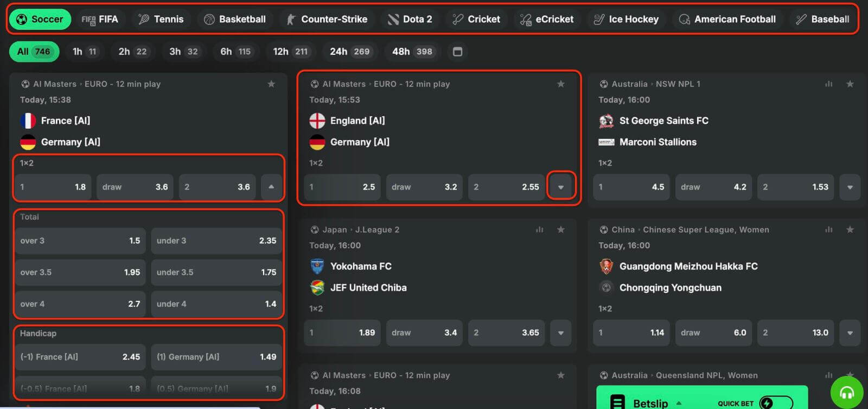The image size is (868, 409).
Task: Favorite the France vs Germany match star
Action: tap(271, 84)
